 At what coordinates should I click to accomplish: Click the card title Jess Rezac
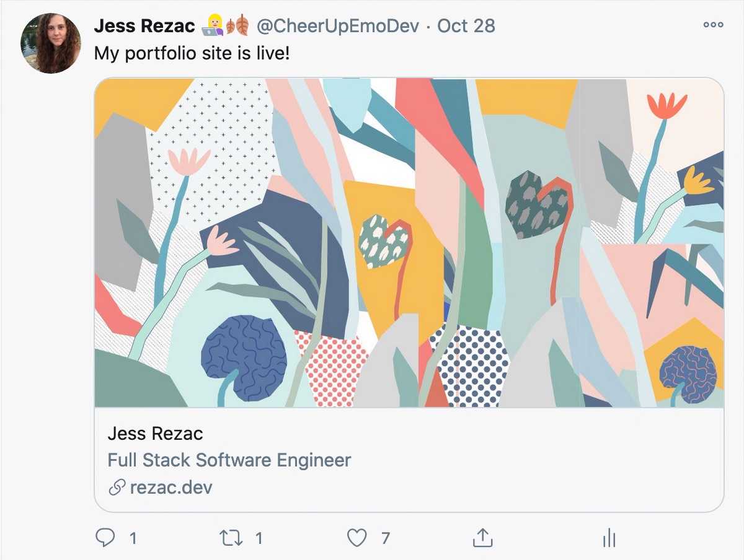click(x=155, y=434)
